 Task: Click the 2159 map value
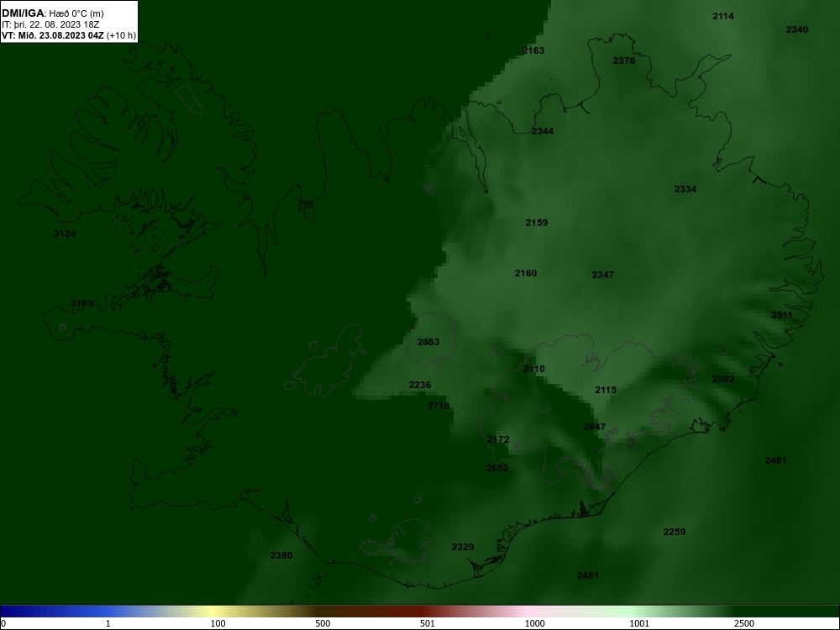[x=536, y=223]
